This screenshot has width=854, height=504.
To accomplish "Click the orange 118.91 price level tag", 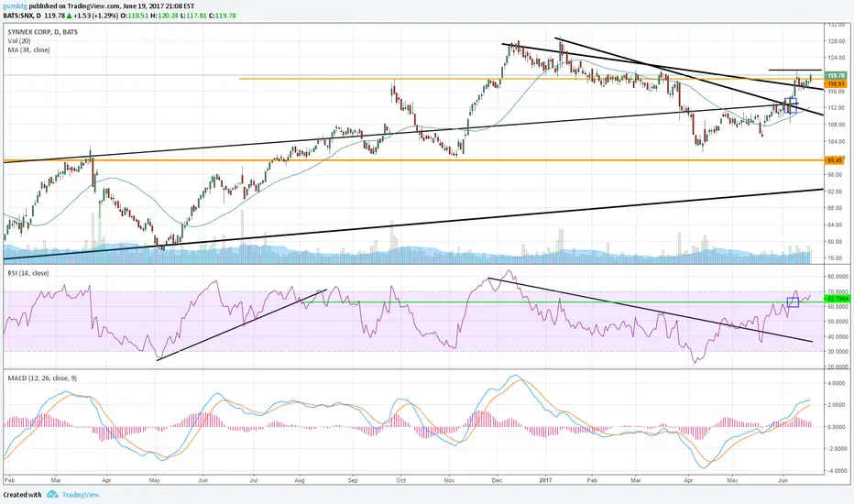I will [x=836, y=84].
